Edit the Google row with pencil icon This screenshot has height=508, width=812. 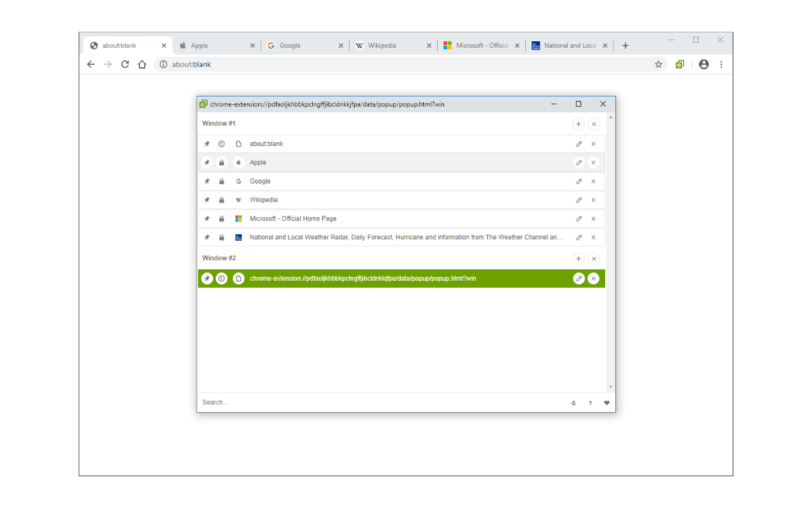click(579, 182)
